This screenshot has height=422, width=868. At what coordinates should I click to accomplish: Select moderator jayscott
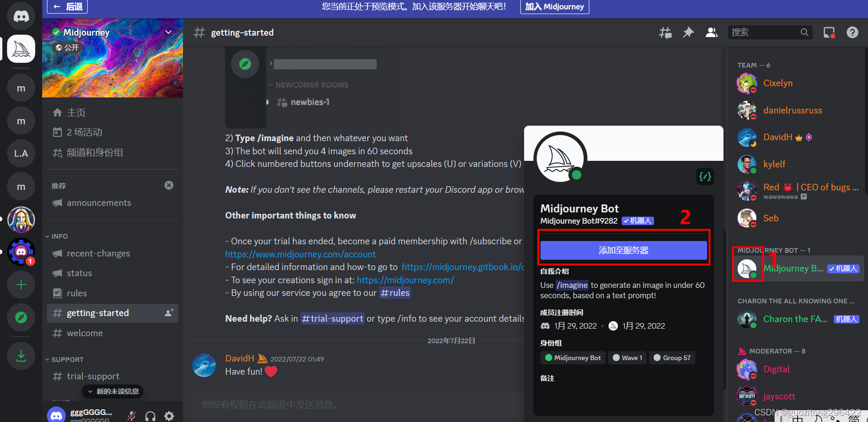click(798, 396)
